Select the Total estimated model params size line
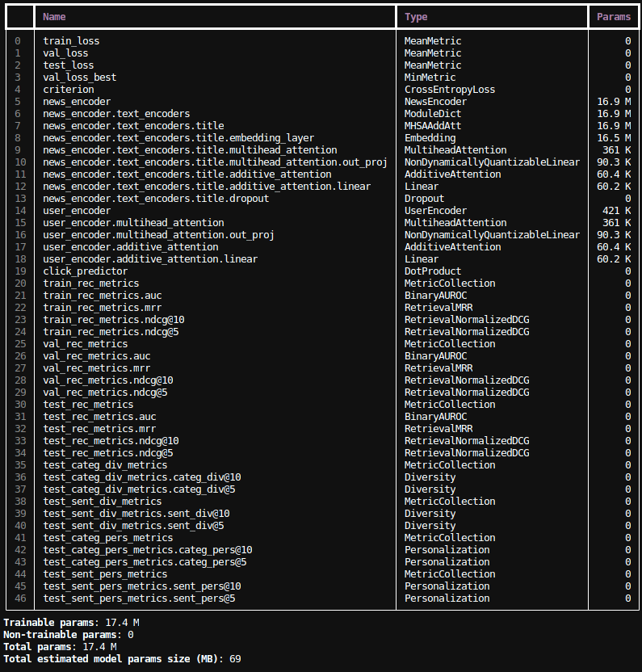 pyautogui.click(x=121, y=659)
